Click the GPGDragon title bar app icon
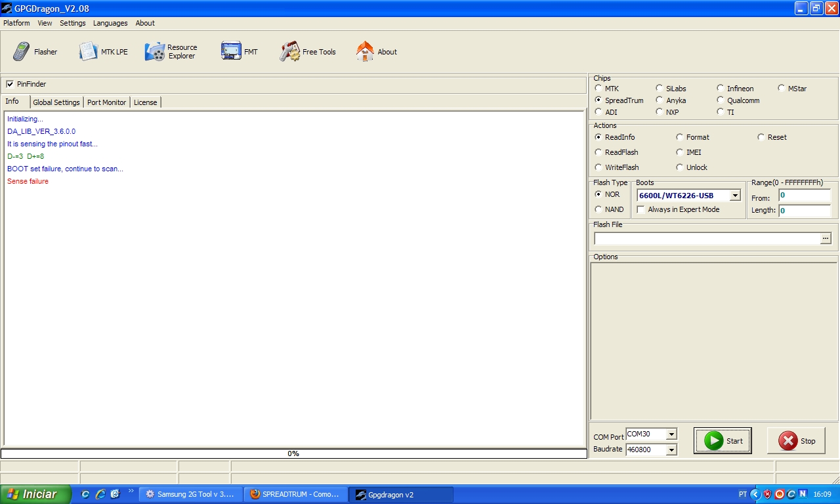This screenshot has width=840, height=504. [x=7, y=9]
